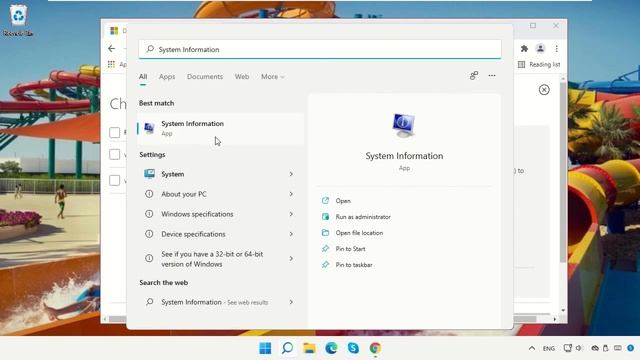Click Run as administrator

363,217
